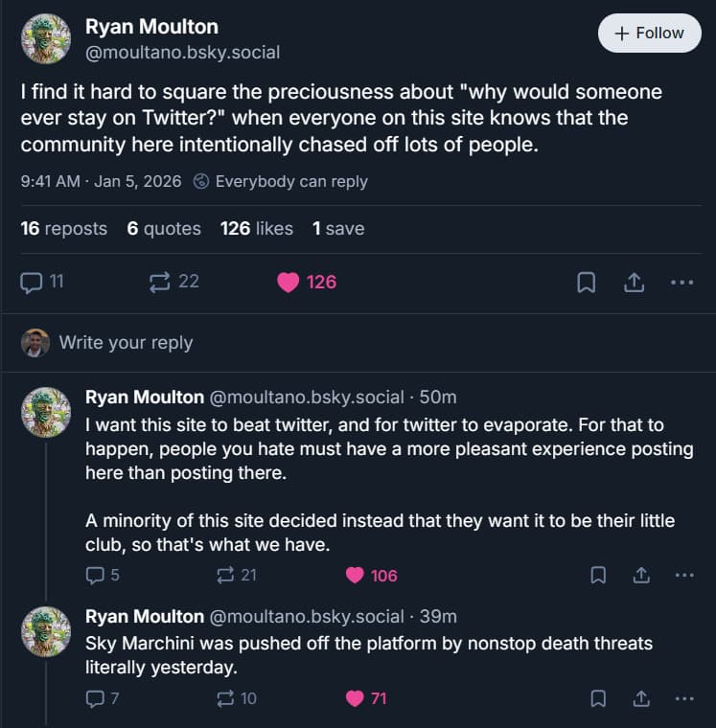
Task: Follow Ryan Moulton
Action: click(x=649, y=33)
